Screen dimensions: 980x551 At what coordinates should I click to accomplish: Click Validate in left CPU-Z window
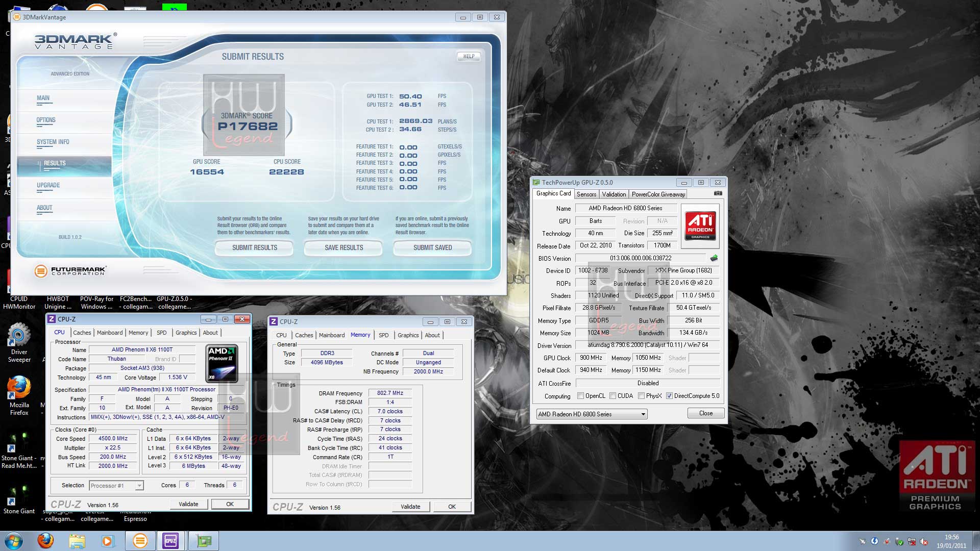[188, 504]
